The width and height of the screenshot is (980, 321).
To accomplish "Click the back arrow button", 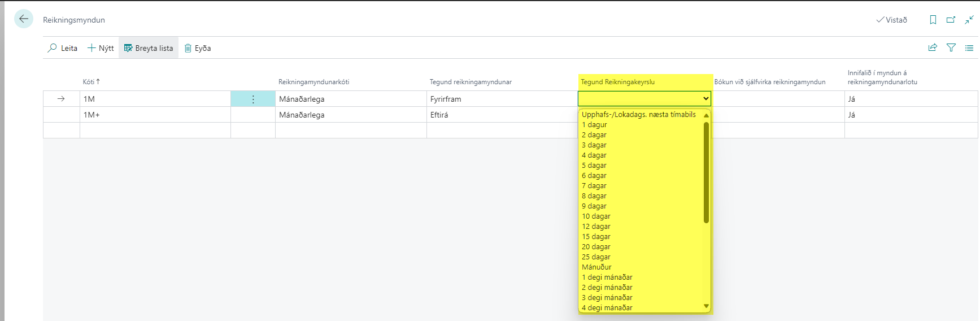I will click(24, 19).
